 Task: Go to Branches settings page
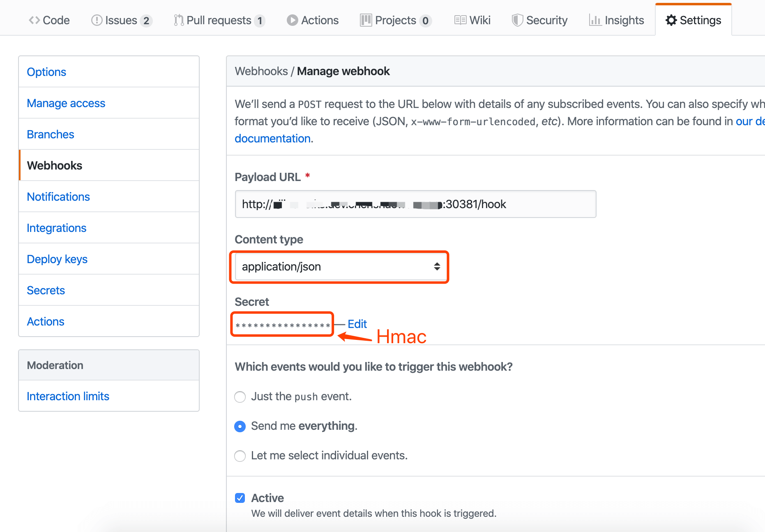click(x=51, y=134)
